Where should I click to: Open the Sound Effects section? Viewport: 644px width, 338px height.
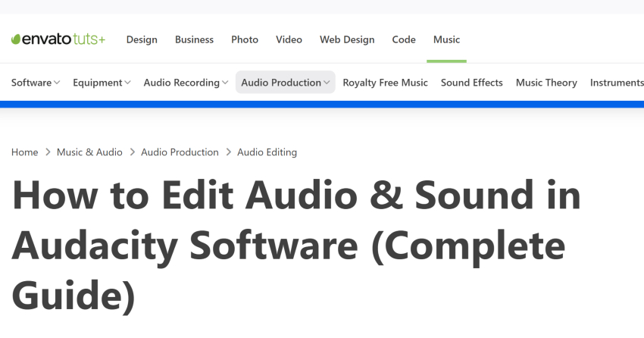(x=471, y=83)
